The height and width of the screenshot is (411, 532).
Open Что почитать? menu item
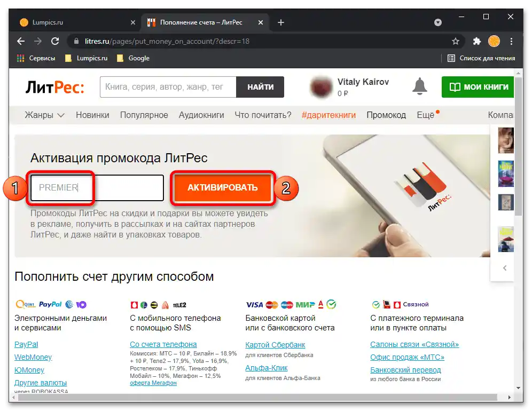pos(263,115)
